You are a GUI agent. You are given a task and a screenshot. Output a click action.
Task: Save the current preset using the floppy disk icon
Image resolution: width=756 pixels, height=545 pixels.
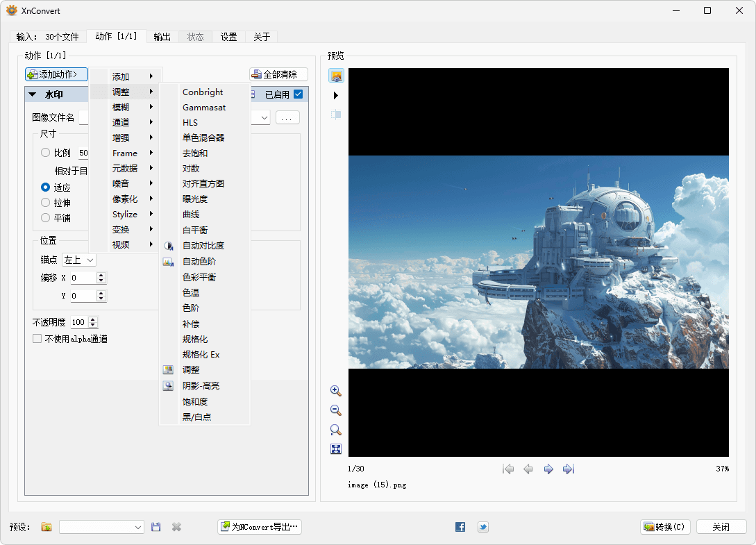pyautogui.click(x=156, y=527)
